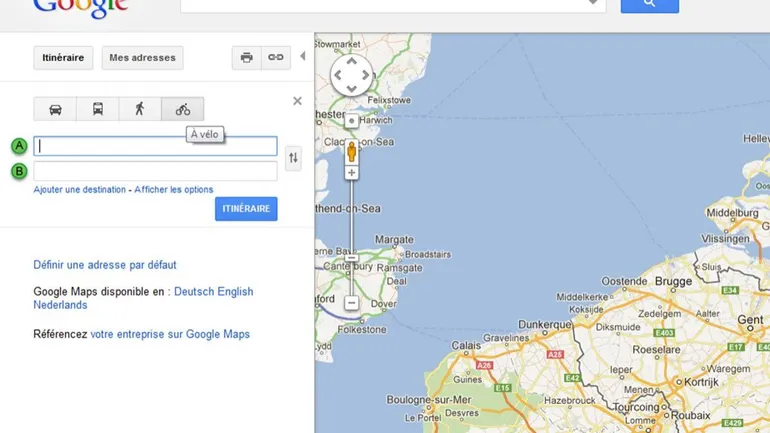The width and height of the screenshot is (770, 433).
Task: Click Middelburg label on map
Action: tap(732, 213)
